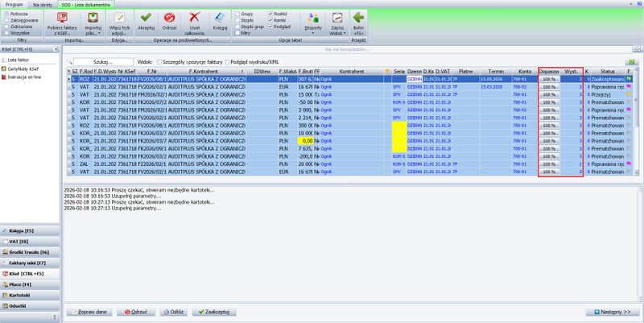This screenshot has width=644, height=323.
Task: Select the Robocze filter radio
Action: [6, 14]
